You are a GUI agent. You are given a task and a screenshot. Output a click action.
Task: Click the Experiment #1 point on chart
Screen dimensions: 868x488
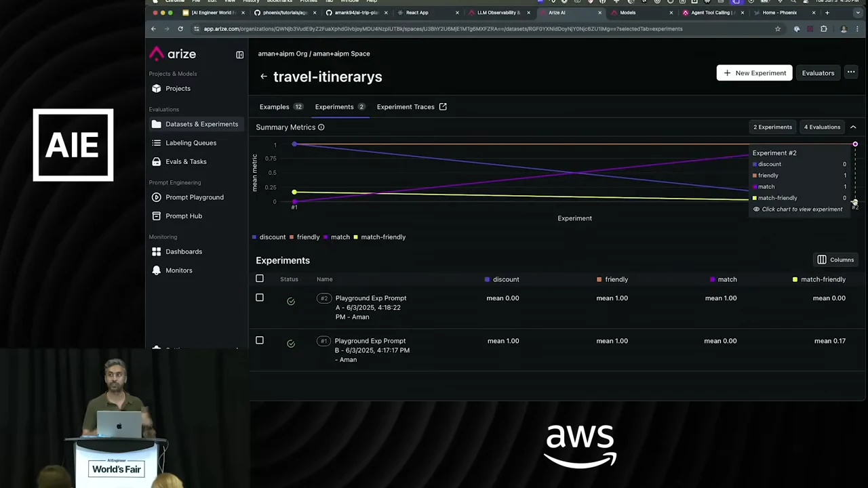[294, 144]
